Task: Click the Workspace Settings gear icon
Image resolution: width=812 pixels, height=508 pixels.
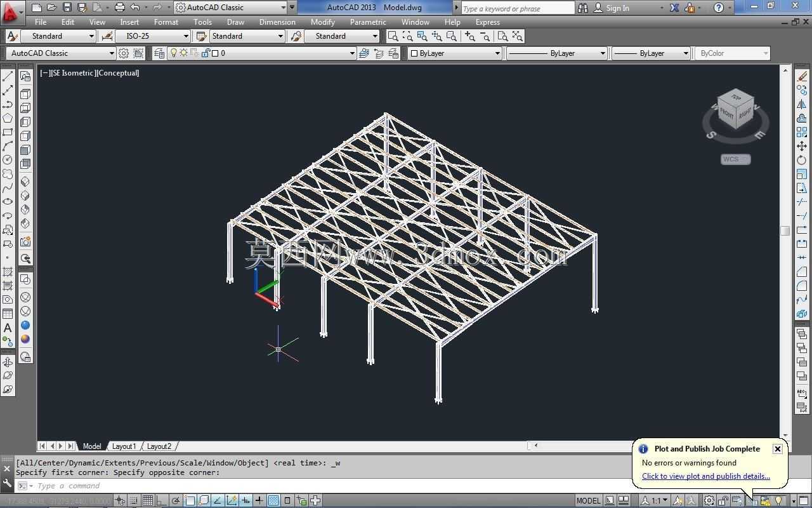Action: pyautogui.click(x=124, y=53)
